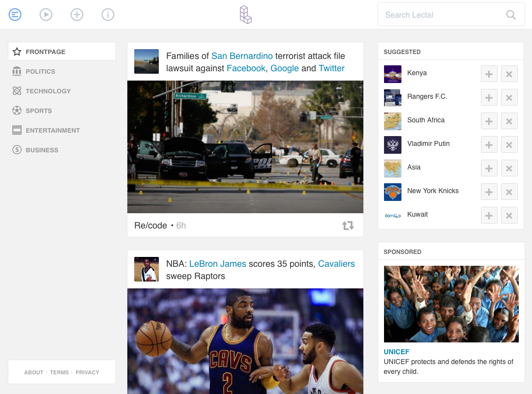The height and width of the screenshot is (394, 532).
Task: Add South Africa with the plus button
Action: [489, 121]
